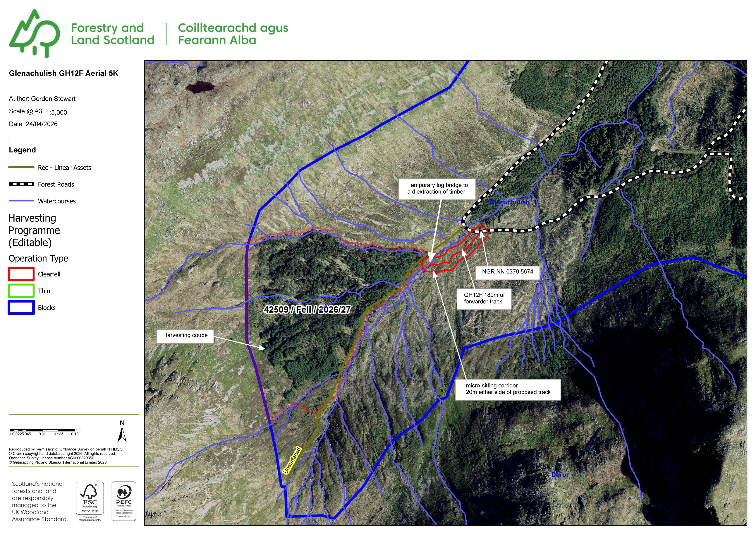Viewport: 756px width, 535px height.
Task: Click the Watercourses blue legend line
Action: [21, 201]
